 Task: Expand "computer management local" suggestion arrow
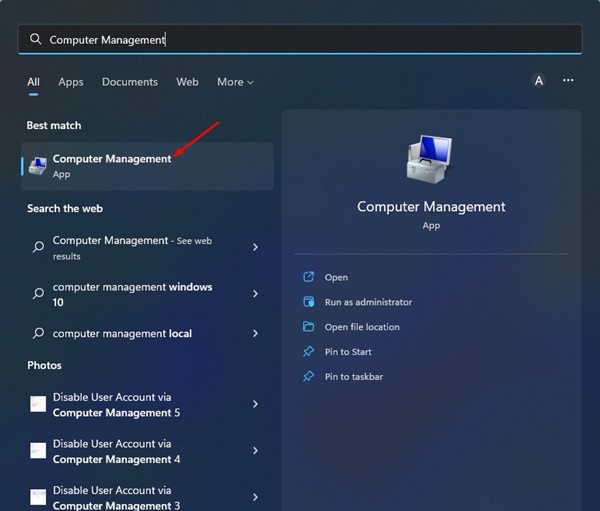tap(256, 333)
